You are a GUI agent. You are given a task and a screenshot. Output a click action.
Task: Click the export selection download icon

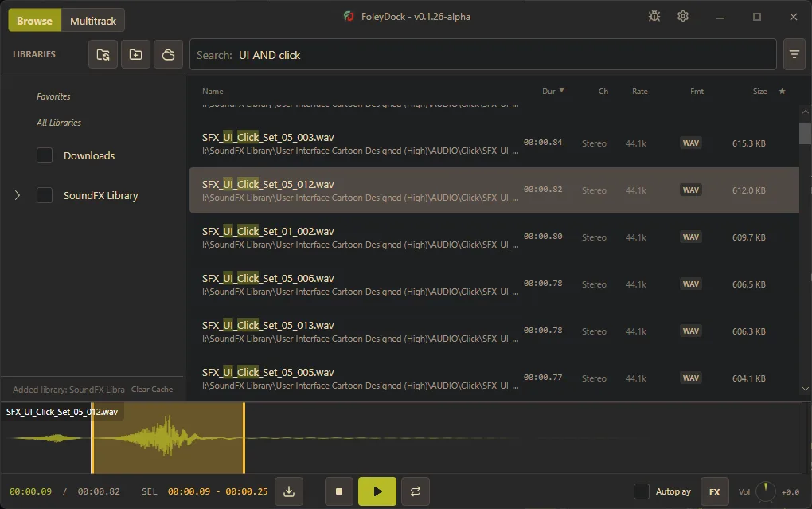(x=288, y=491)
